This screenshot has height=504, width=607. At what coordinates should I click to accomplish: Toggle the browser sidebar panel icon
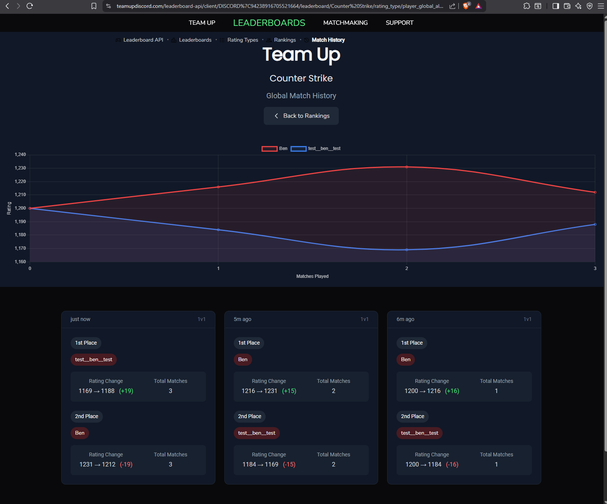click(556, 6)
